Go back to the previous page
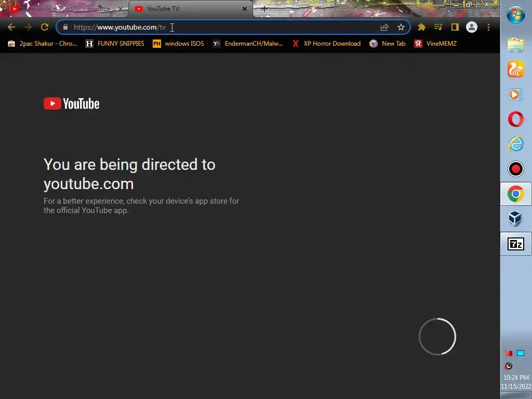The width and height of the screenshot is (532, 399). tap(11, 27)
